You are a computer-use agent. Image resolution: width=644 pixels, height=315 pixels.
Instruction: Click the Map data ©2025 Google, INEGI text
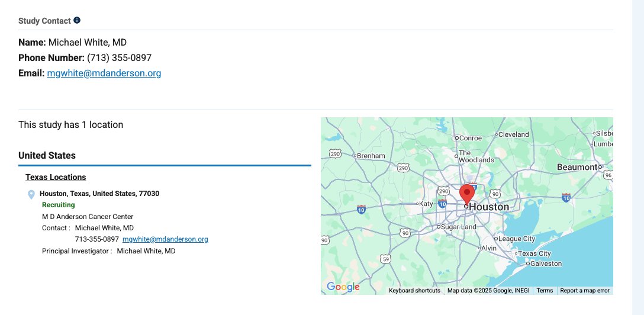tap(488, 290)
